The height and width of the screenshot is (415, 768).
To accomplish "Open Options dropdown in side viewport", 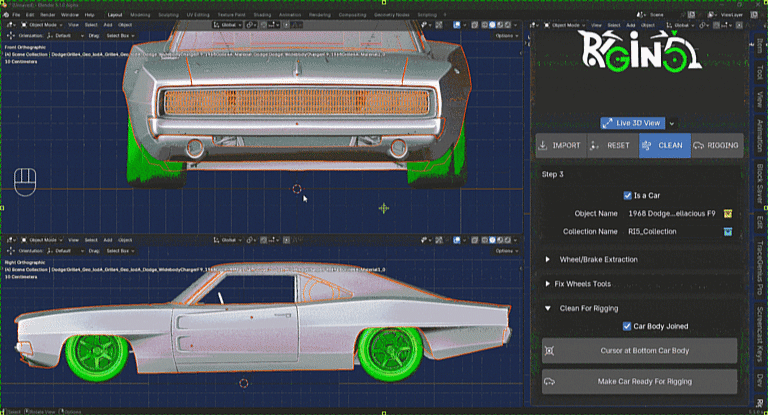I will 506,251.
